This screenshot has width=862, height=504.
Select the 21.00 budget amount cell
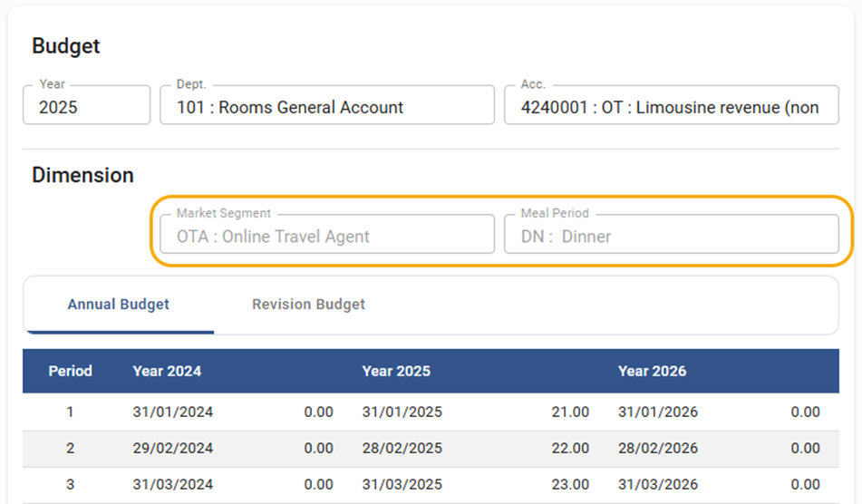click(x=570, y=412)
